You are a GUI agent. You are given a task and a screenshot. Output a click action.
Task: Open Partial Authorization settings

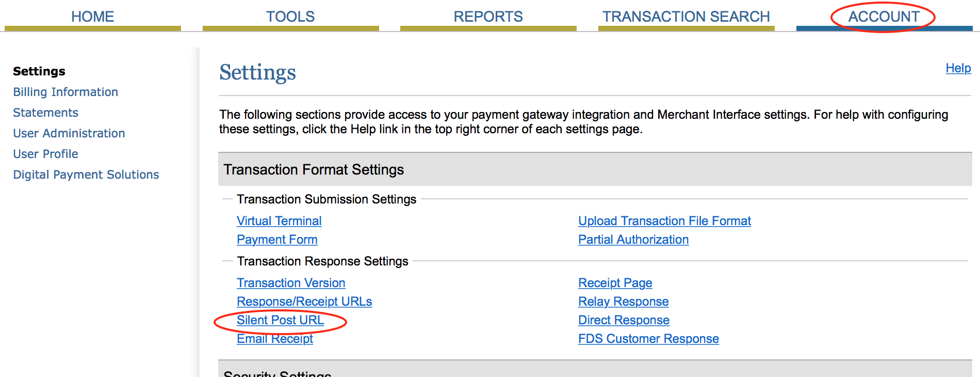(633, 240)
